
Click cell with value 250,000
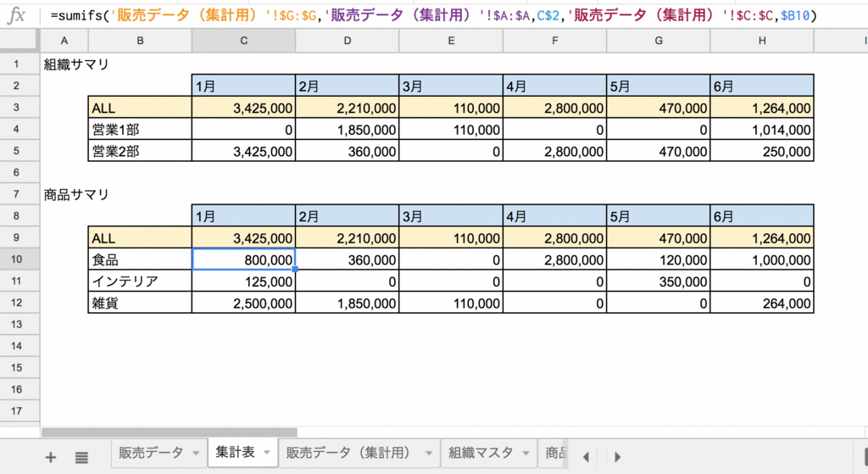(762, 151)
